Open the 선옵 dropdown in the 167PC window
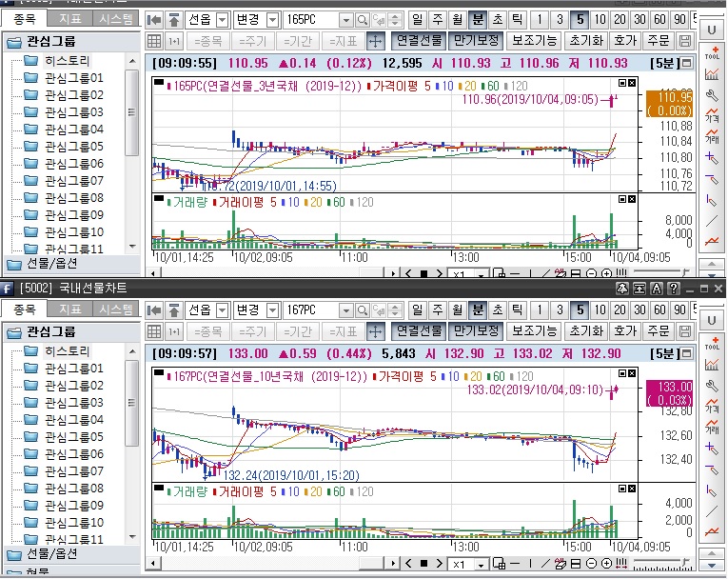Image resolution: width=728 pixels, height=579 pixels. [x=223, y=309]
